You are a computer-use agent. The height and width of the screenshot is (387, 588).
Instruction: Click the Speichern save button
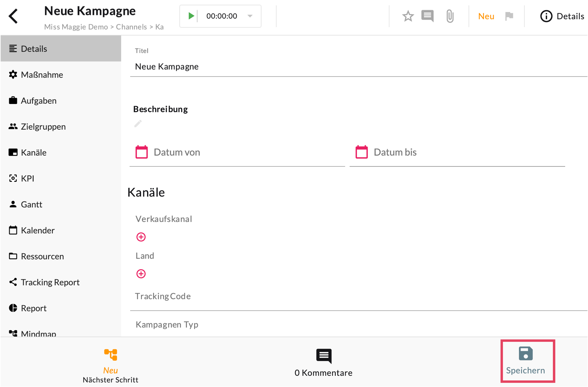tap(525, 360)
